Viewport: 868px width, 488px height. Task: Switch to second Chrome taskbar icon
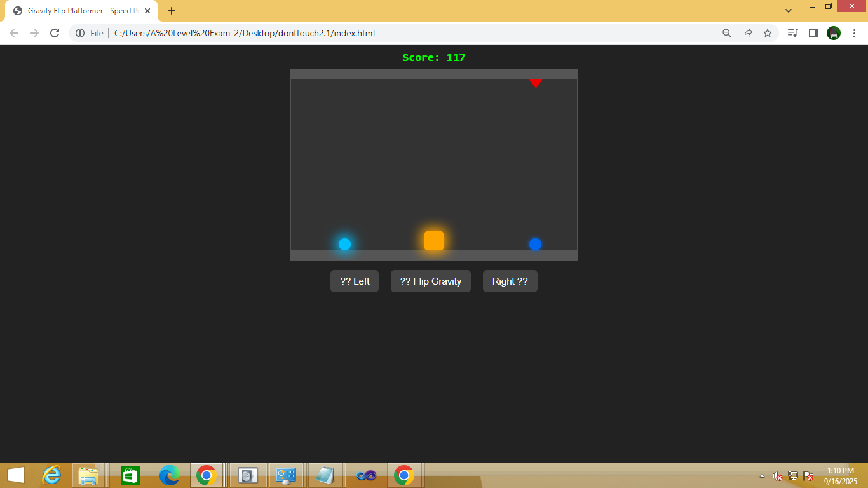tap(404, 475)
